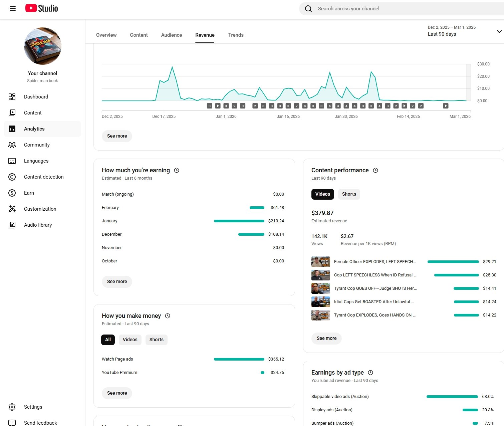Click the Female Officer EXPLODES video thumbnail
Screen dimensions: 504x426
click(320, 262)
